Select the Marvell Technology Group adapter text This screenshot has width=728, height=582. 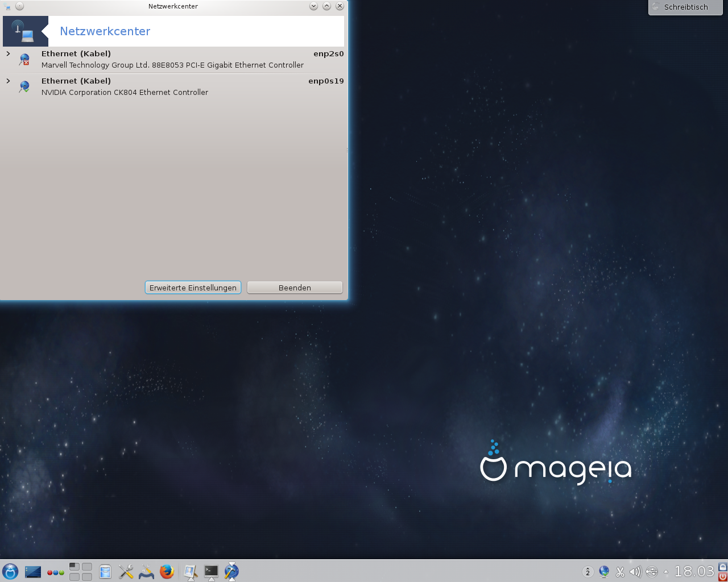(x=172, y=65)
